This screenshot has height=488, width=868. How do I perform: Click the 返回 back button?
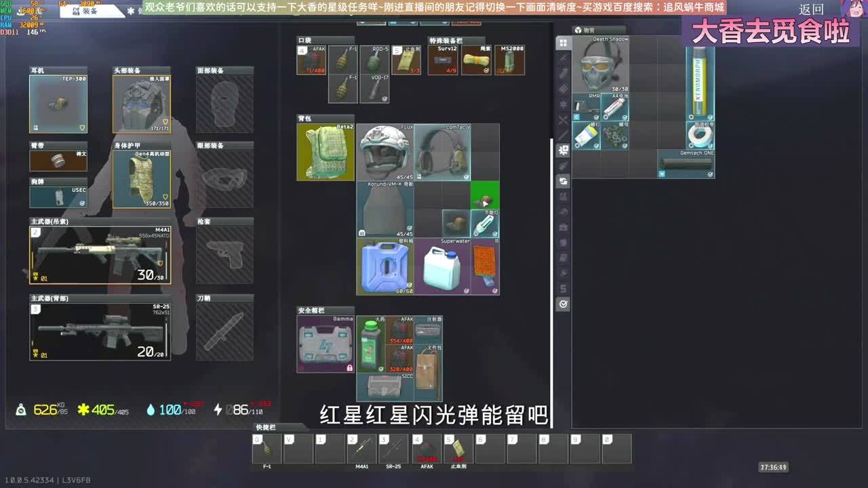pos(811,9)
